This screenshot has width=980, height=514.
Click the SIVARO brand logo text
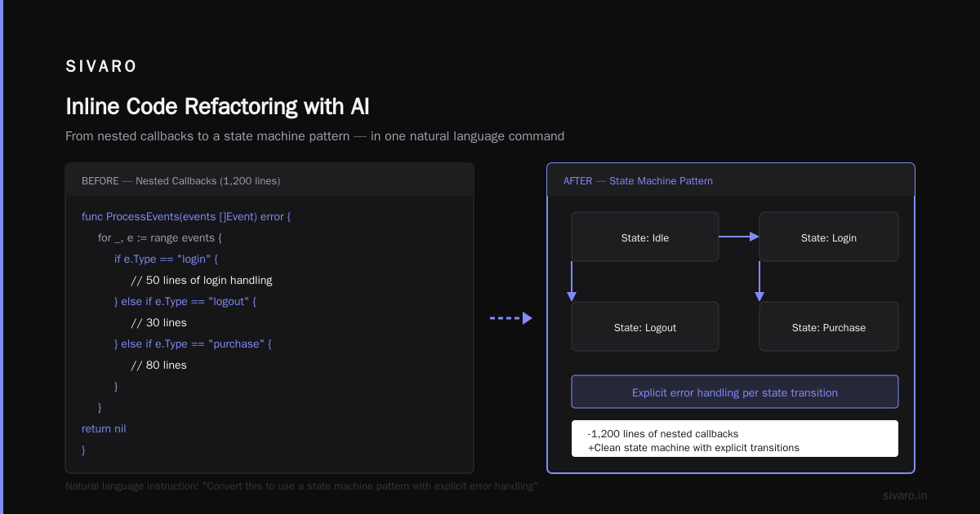click(101, 67)
